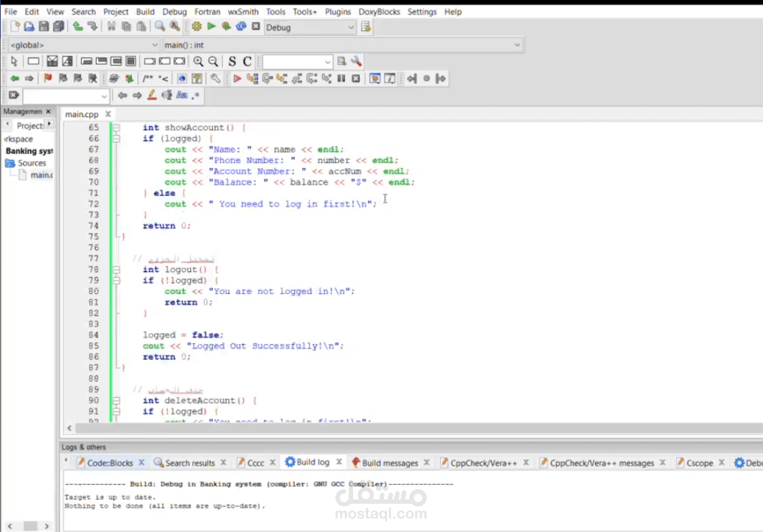Click the Build gear icon
The image size is (763, 532).
click(x=196, y=27)
